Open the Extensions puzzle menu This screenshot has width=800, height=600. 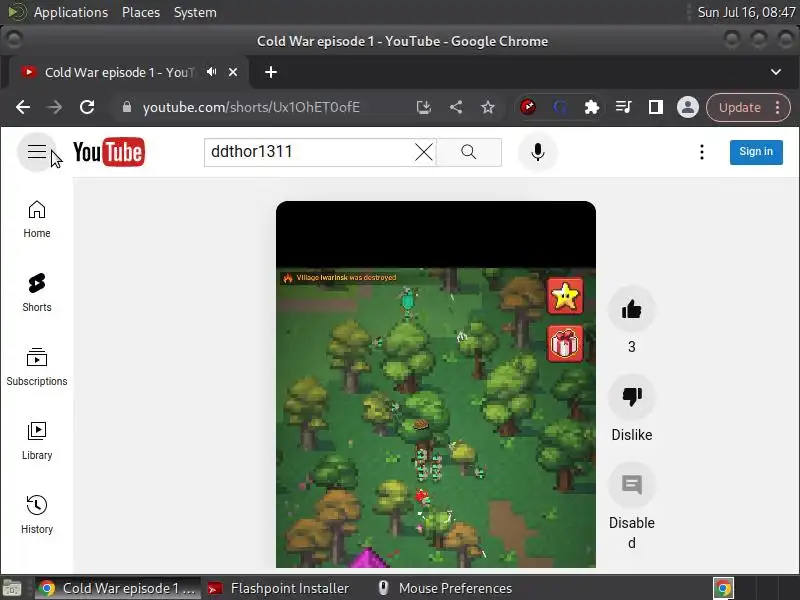592,107
